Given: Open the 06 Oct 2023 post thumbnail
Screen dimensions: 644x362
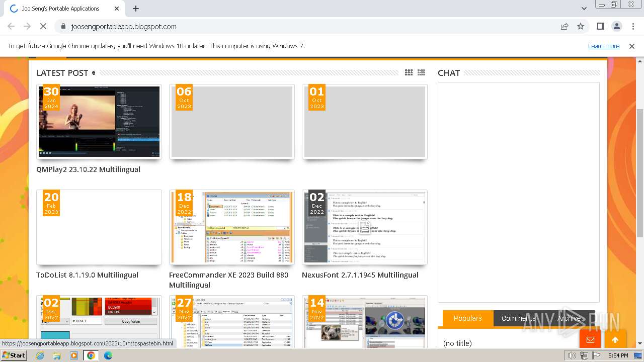Looking at the screenshot, I should [232, 122].
